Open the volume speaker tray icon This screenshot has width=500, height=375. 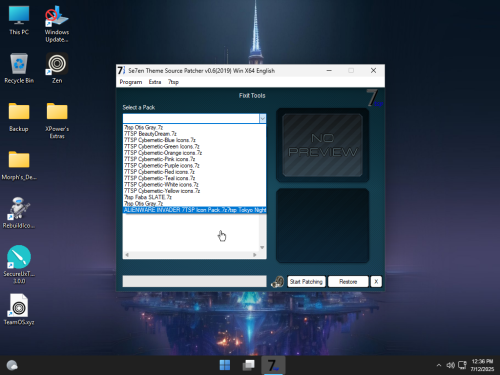[450, 365]
